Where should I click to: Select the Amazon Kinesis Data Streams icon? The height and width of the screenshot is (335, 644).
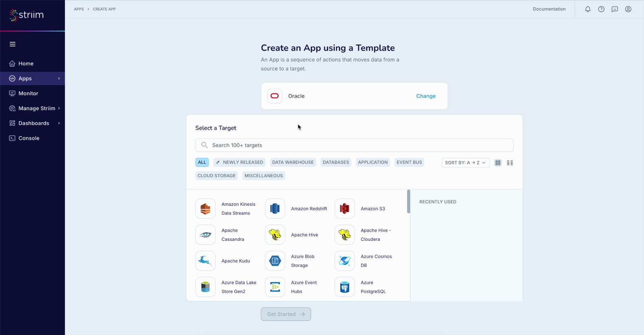pyautogui.click(x=205, y=209)
